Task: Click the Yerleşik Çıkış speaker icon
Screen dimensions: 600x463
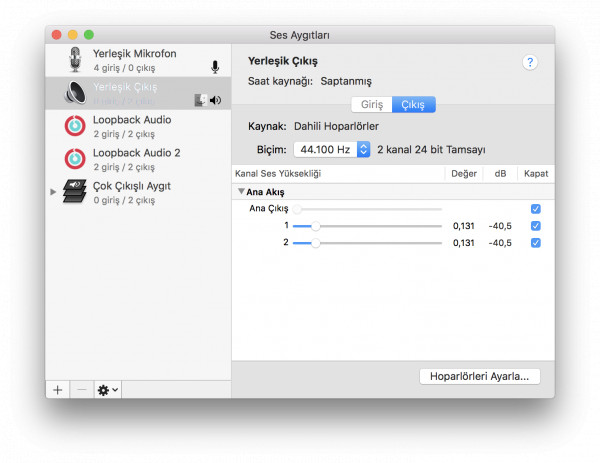Action: tap(75, 93)
